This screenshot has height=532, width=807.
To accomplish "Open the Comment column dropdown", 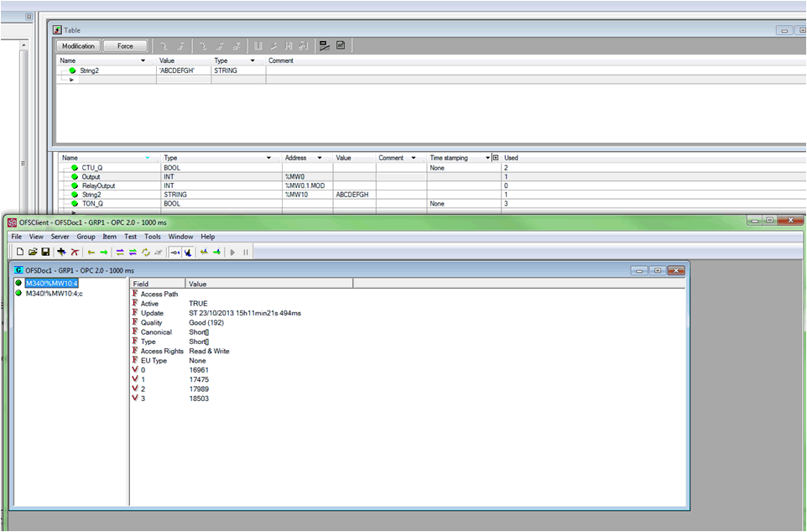I will click(x=414, y=158).
